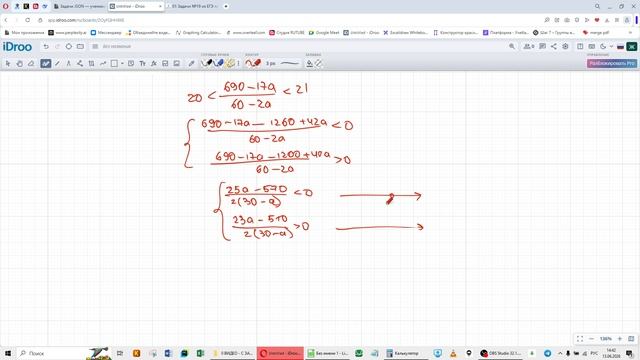The image size is (640, 360).
Task: Click the Unlock Pro button
Action: [611, 63]
